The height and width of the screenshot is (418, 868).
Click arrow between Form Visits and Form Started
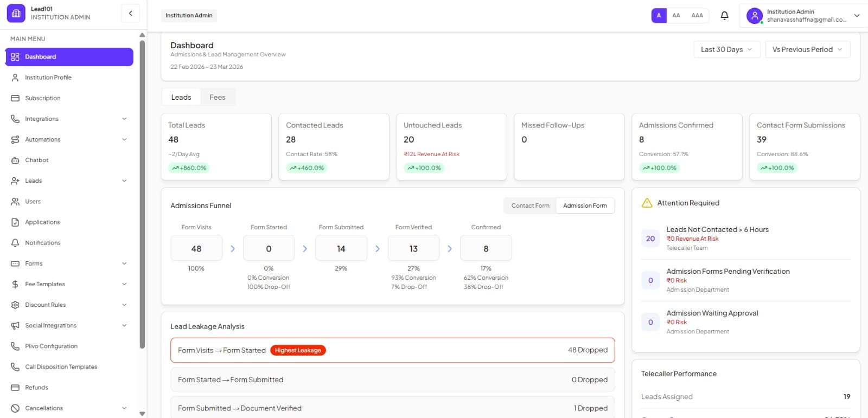click(233, 248)
